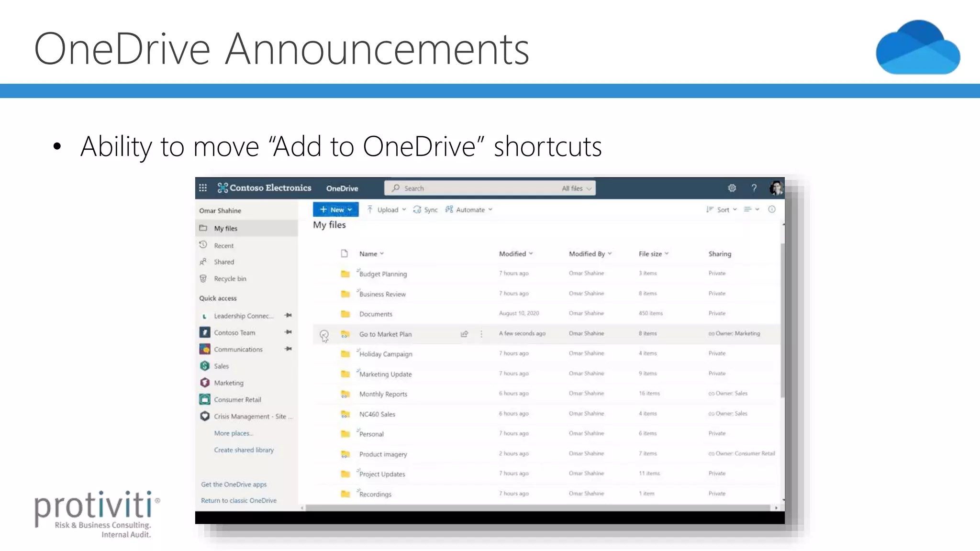Click the Monthly Reports shortcut folder icon
The image size is (980, 551).
[345, 394]
